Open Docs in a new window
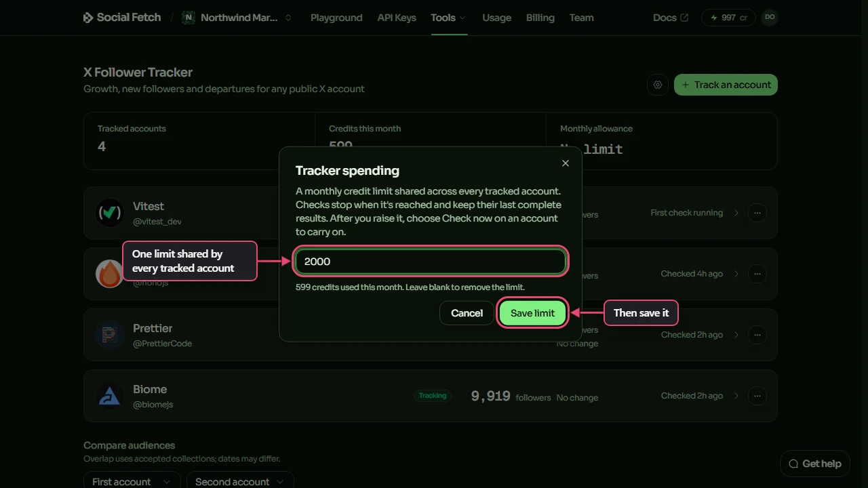Image resolution: width=868 pixels, height=488 pixels. (671, 18)
